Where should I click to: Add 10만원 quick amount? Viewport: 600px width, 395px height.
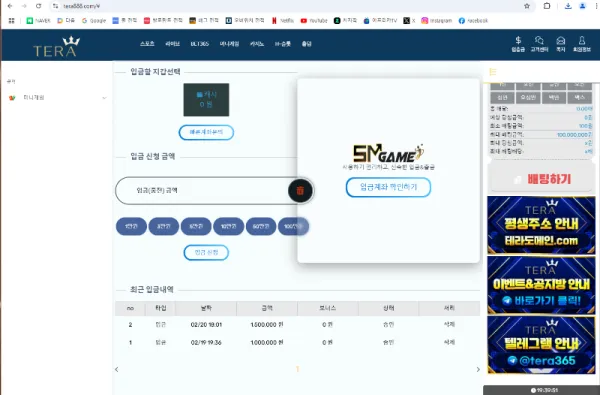click(228, 226)
